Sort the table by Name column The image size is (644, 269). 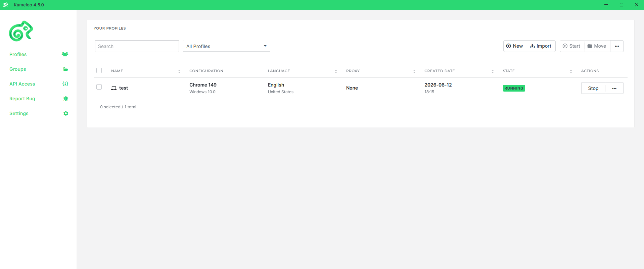179,71
